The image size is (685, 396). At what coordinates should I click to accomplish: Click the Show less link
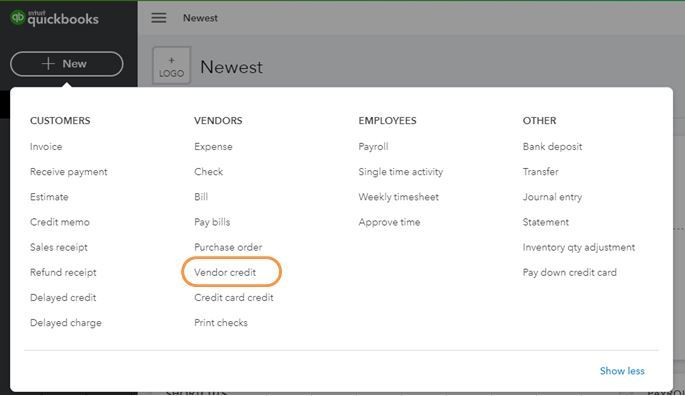pos(622,371)
